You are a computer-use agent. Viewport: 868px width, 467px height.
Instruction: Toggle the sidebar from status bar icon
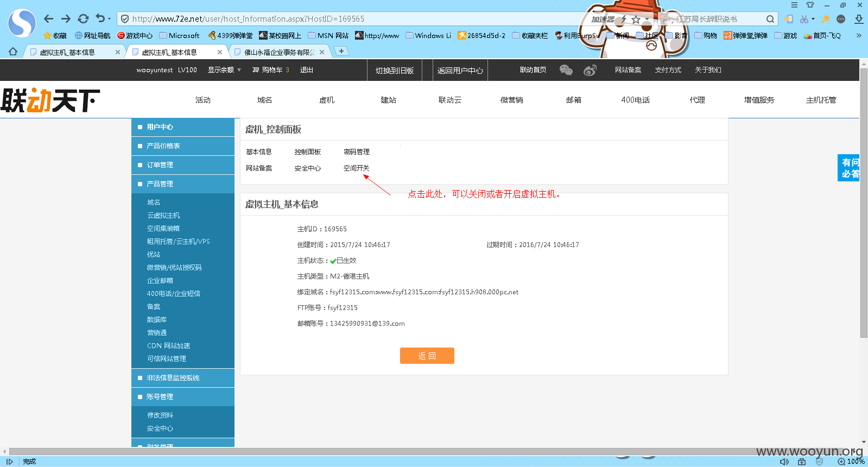pos(10,462)
